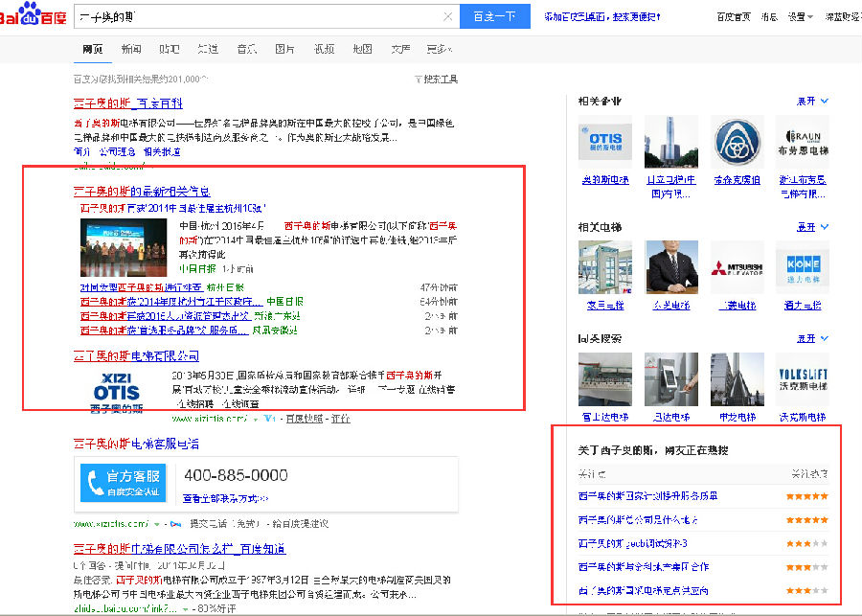Screen dimensions: 862x616
Task: Open the 搜索工具 filter tools
Action: click(x=437, y=80)
